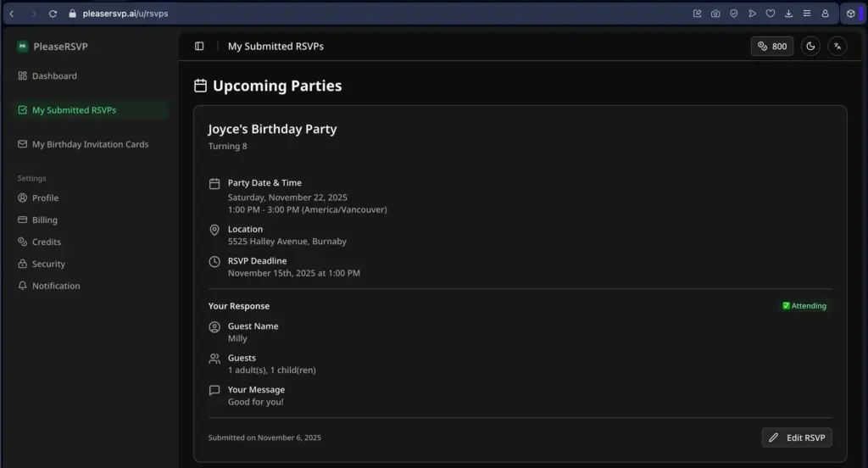The image size is (868, 468).
Task: Click the browser screenshot camera icon
Action: [x=715, y=14]
